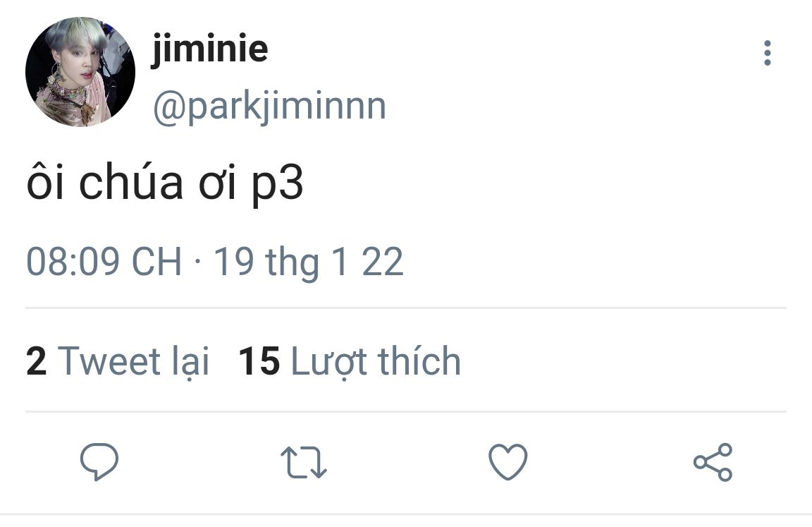Screen dimensions: 812x527
Task: Click the @parkjiminnn handle
Action: pyautogui.click(x=270, y=108)
